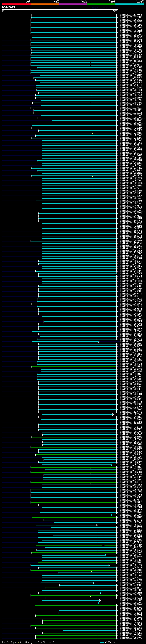Open the hit UniRef100_B7FGM5
This screenshot has width=146, height=644.
(x=131, y=17)
